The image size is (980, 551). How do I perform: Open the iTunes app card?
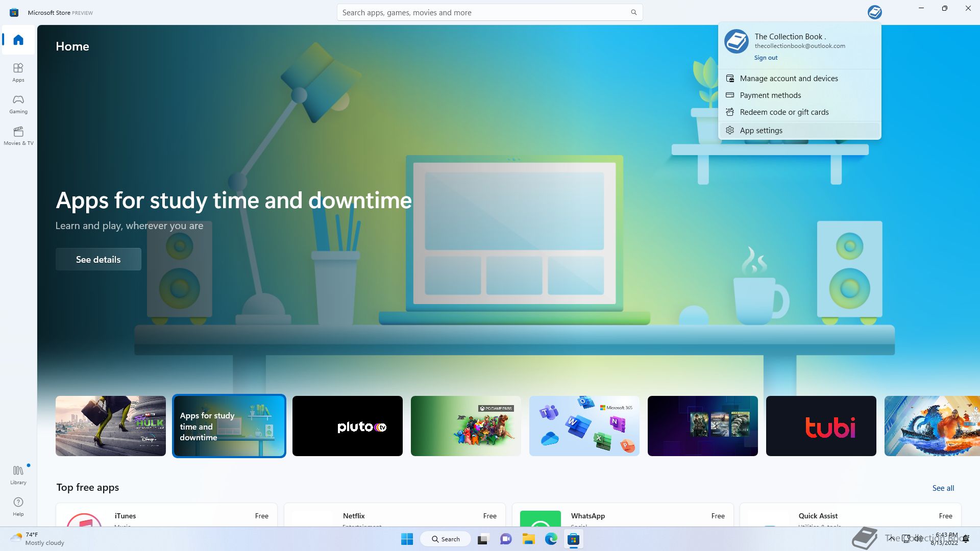(x=166, y=515)
